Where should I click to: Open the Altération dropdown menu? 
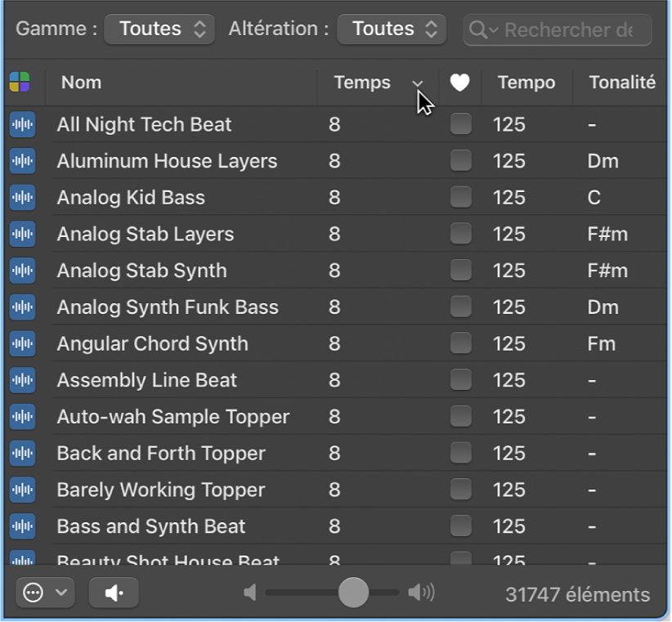tap(392, 29)
